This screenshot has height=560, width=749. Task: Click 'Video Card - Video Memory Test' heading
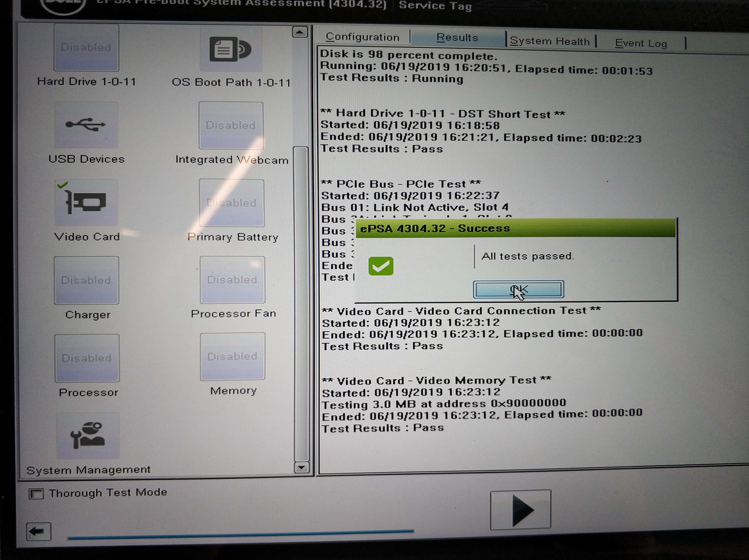click(437, 380)
